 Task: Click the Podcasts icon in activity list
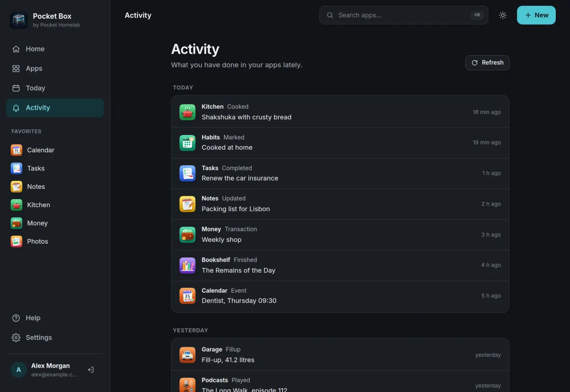pyautogui.click(x=187, y=385)
